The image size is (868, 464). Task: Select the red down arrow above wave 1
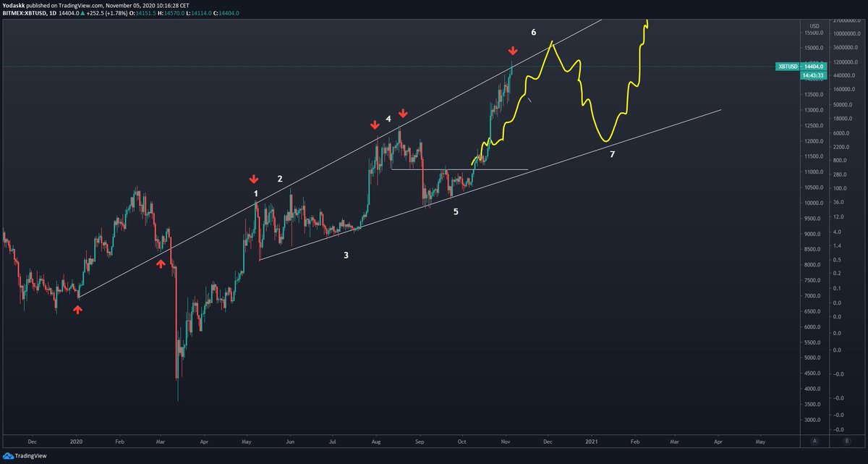254,179
